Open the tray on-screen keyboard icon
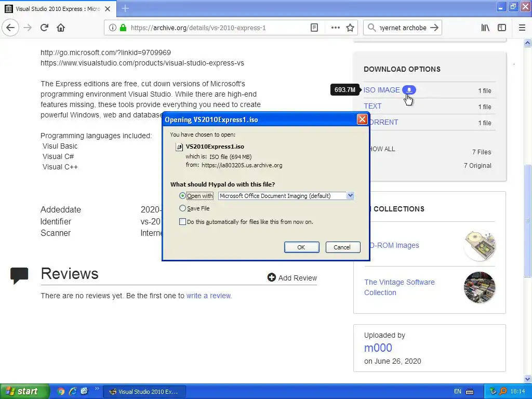The height and width of the screenshot is (399, 532). (470, 392)
